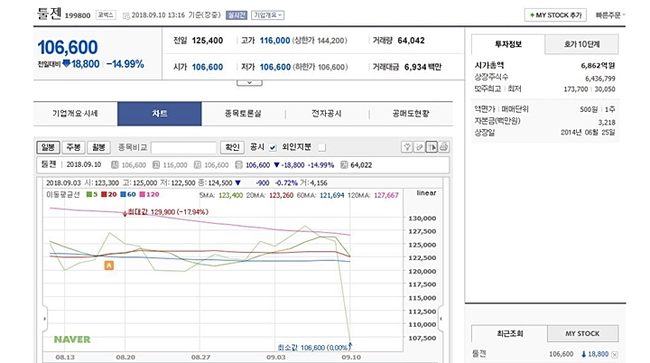This screenshot has height=363, width=650.
Task: Click the pencil drawing tool icon
Action: pos(419,147)
